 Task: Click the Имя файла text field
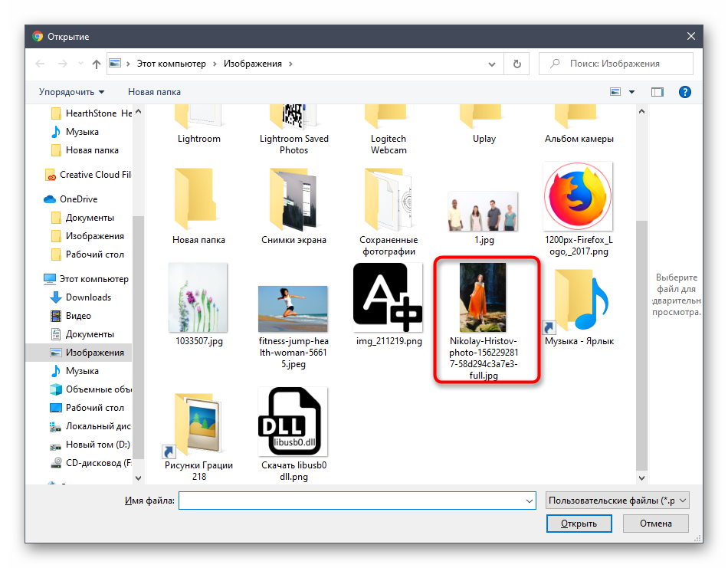(351, 501)
